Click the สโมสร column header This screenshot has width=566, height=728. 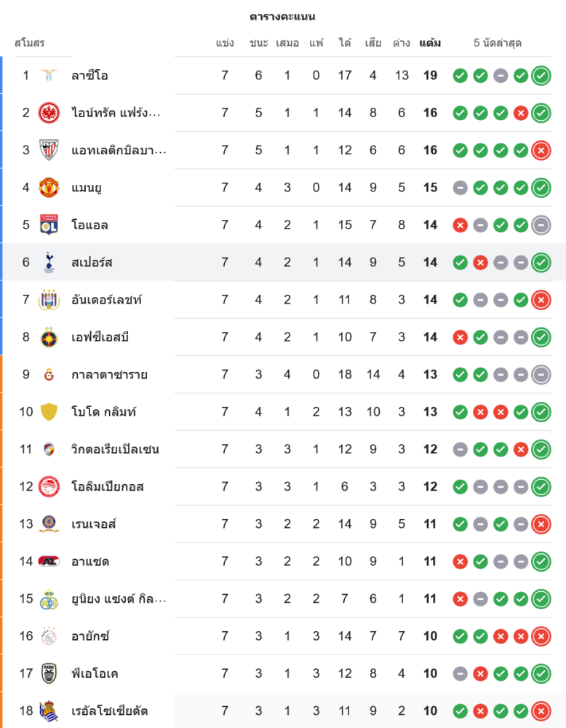click(x=30, y=43)
